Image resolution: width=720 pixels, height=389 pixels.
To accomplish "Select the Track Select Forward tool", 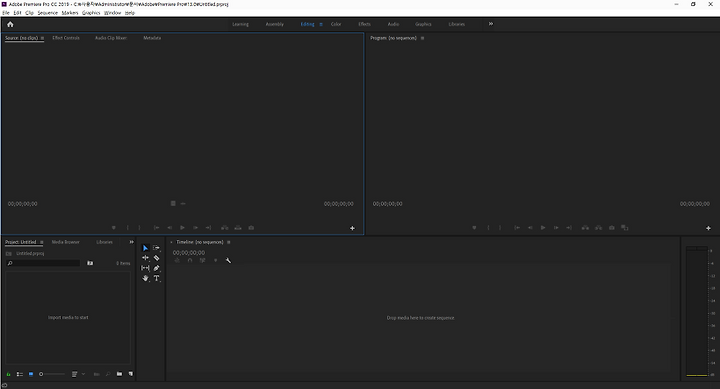I will pos(156,248).
